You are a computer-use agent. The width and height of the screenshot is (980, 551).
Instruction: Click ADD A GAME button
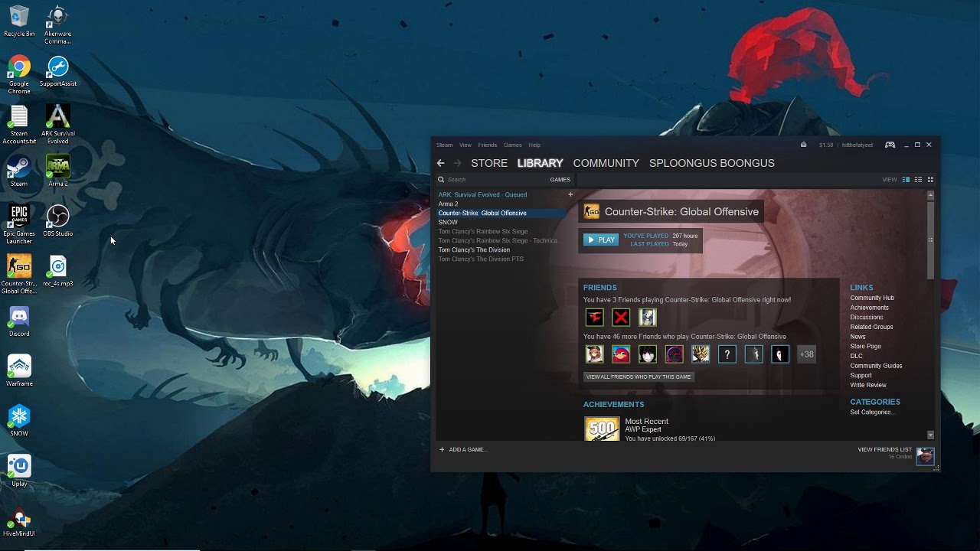[463, 449]
